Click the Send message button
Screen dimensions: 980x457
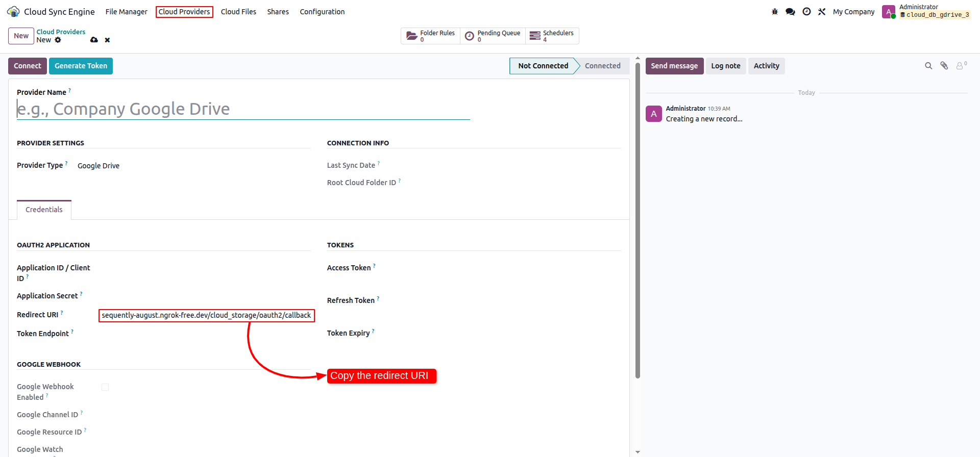pyautogui.click(x=674, y=66)
